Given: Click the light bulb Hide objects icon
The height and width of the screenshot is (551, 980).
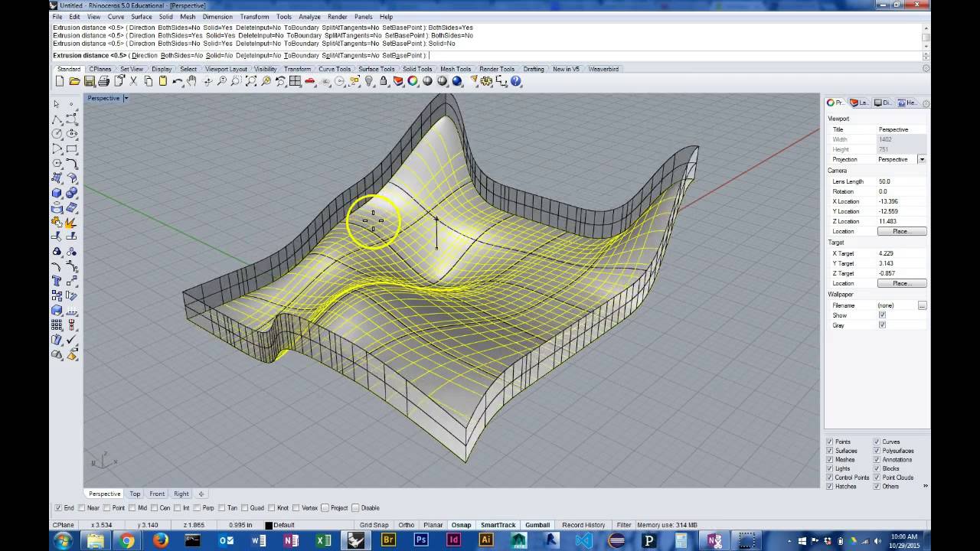Looking at the screenshot, I should (368, 81).
